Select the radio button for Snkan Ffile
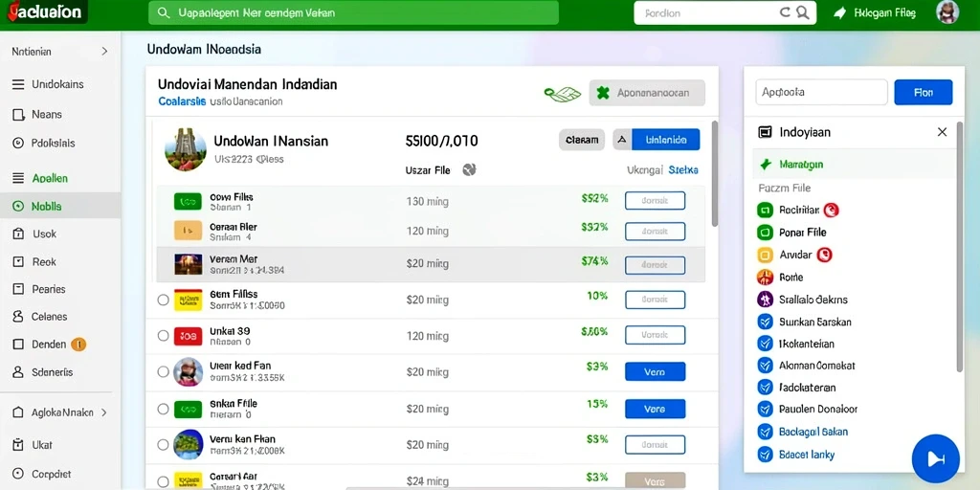 (x=163, y=410)
